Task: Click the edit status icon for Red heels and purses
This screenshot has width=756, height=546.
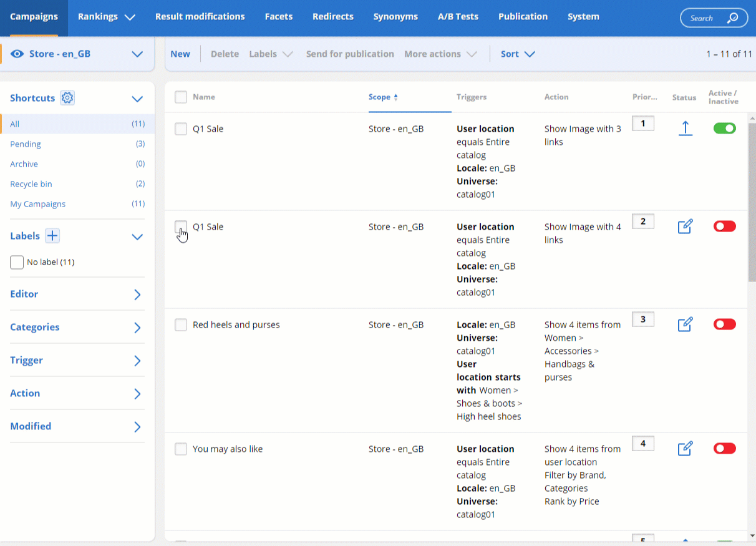Action: tap(685, 324)
